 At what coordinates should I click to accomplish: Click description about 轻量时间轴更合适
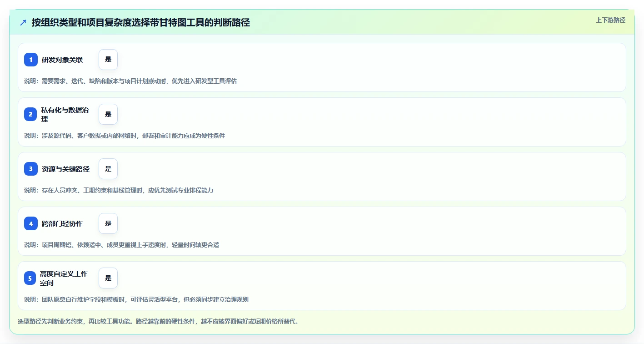pos(121,245)
